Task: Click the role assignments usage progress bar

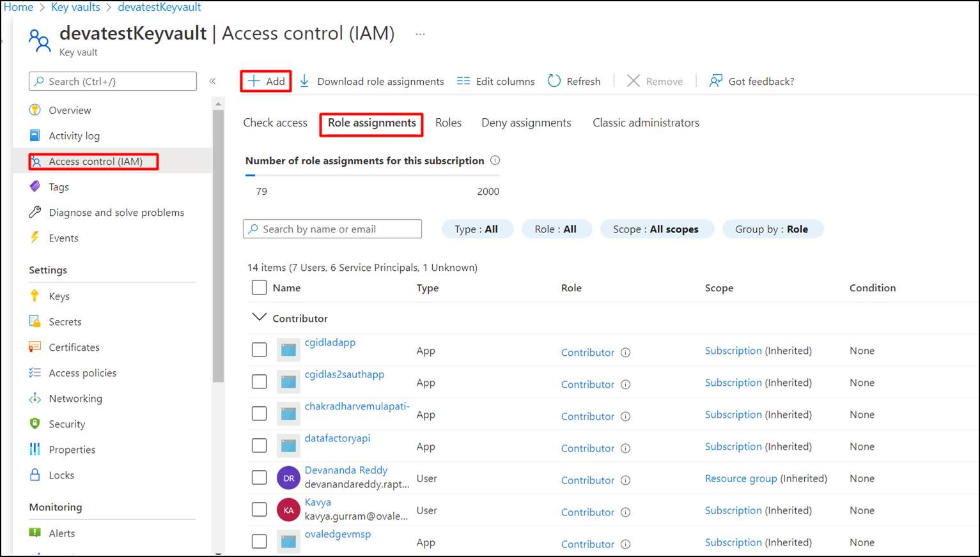Action: [372, 175]
